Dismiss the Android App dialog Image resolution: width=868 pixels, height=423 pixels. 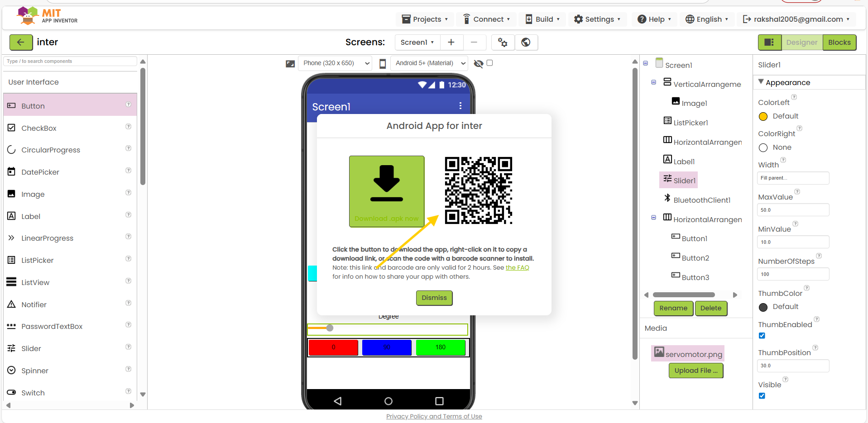tap(434, 298)
